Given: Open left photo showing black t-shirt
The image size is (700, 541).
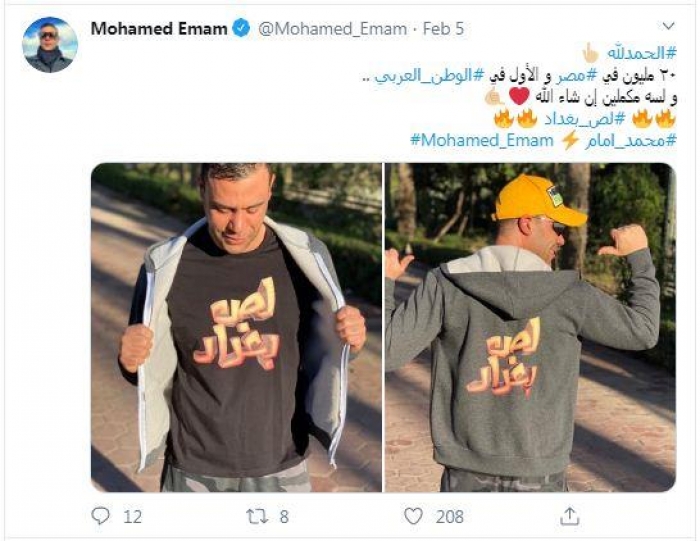Looking at the screenshot, I should [236, 328].
